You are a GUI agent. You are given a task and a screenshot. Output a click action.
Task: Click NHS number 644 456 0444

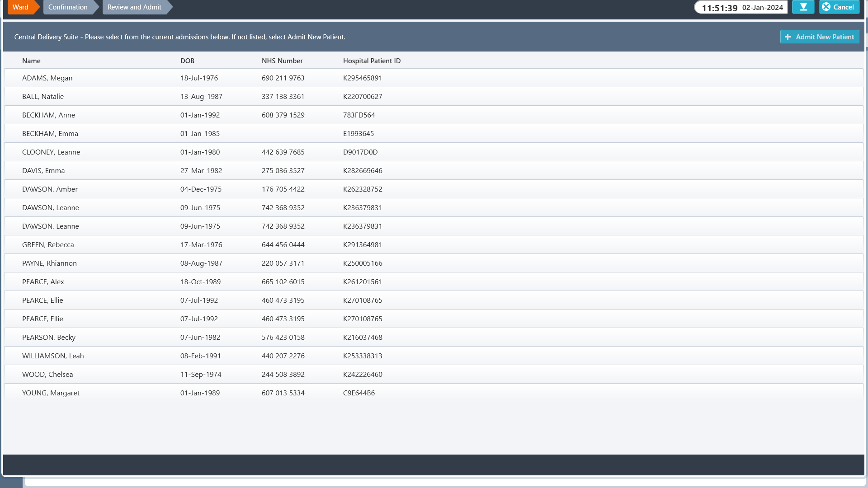coord(283,244)
